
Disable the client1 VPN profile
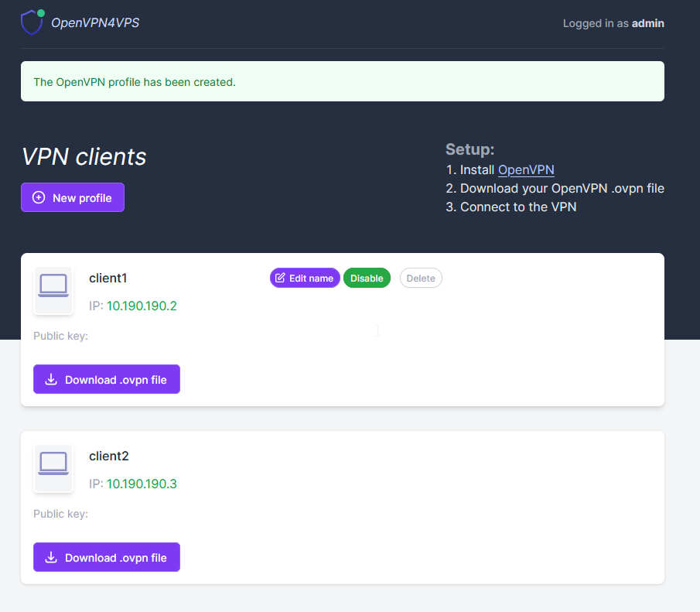tap(367, 278)
